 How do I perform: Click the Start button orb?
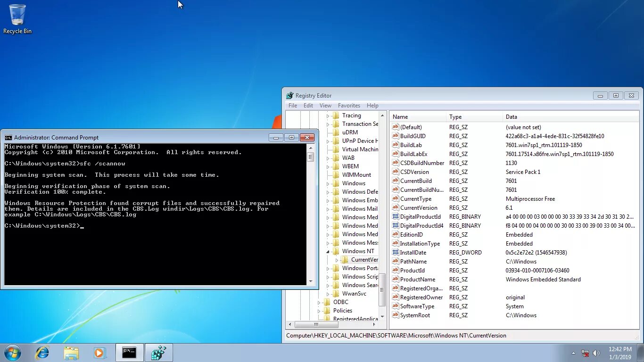coord(13,353)
